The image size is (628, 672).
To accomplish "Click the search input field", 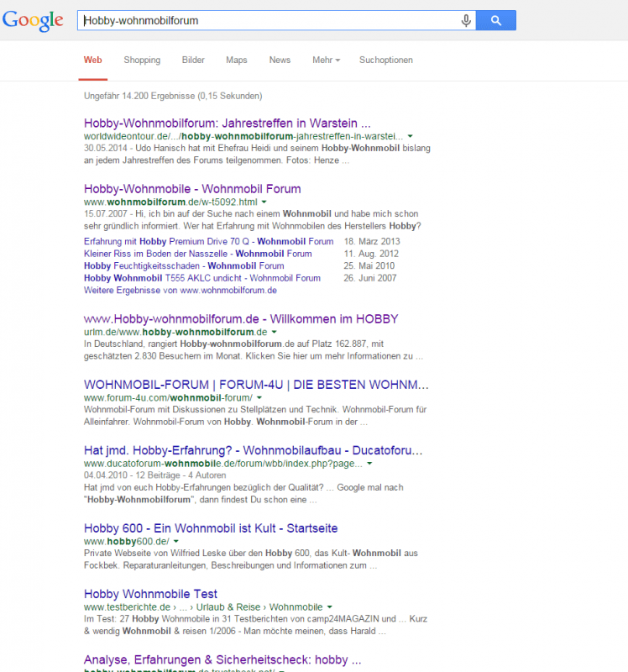I will coord(269,20).
